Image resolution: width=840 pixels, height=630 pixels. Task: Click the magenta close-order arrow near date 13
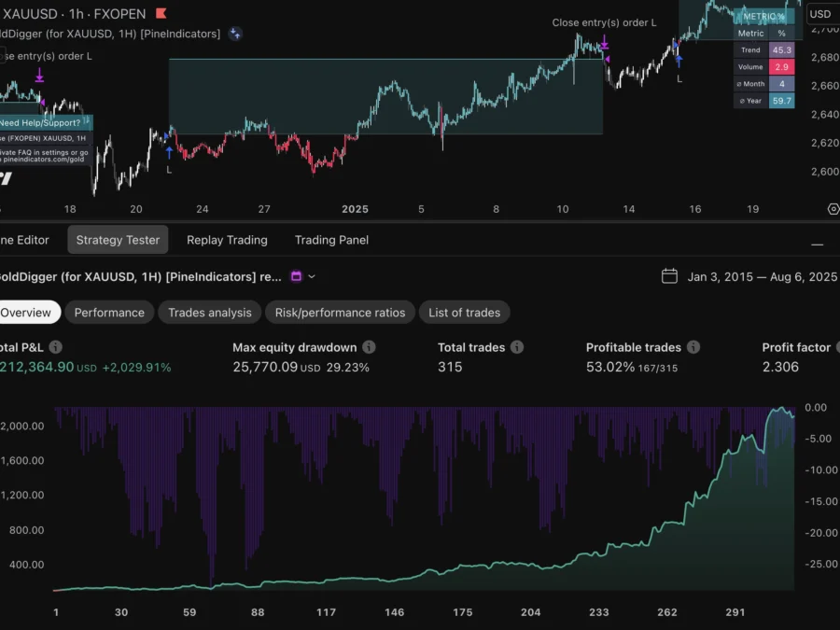tap(604, 41)
